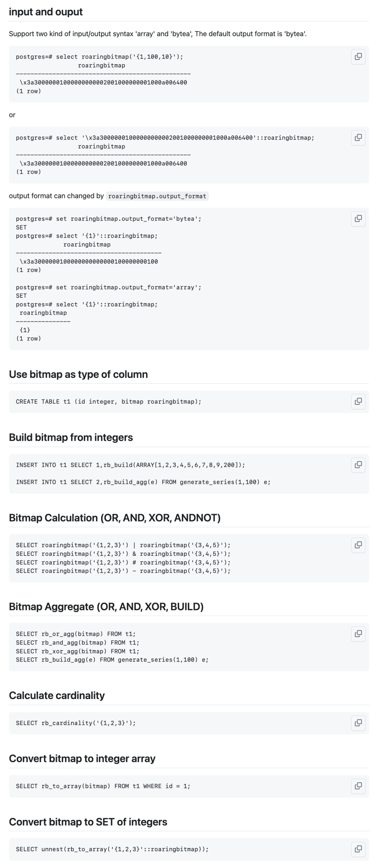This screenshot has height=868, width=378.
Task: Click the inline roaringbitmap.output_format code label
Action: pyautogui.click(x=157, y=196)
